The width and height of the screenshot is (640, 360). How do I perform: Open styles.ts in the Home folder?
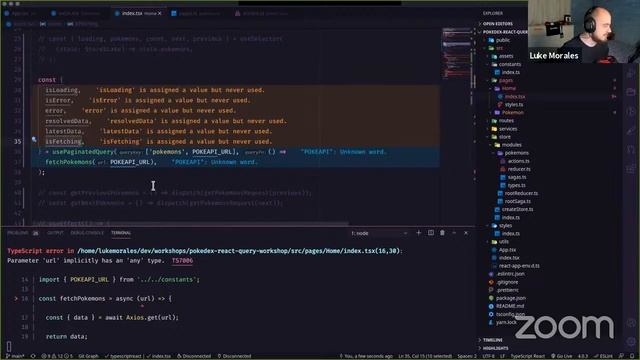point(514,104)
